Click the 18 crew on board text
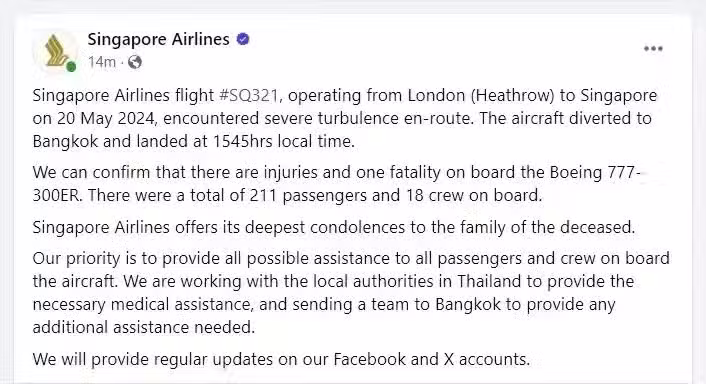 tap(474, 195)
